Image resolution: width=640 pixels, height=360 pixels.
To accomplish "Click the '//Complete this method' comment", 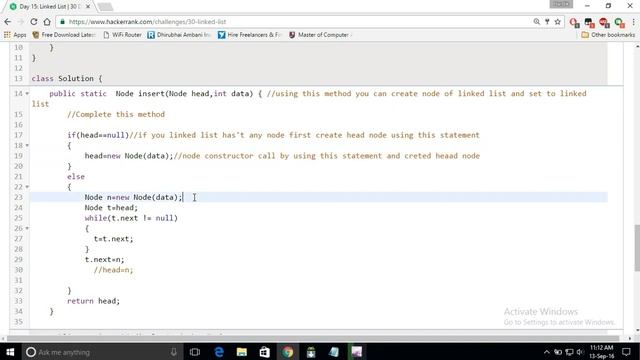I will (116, 114).
